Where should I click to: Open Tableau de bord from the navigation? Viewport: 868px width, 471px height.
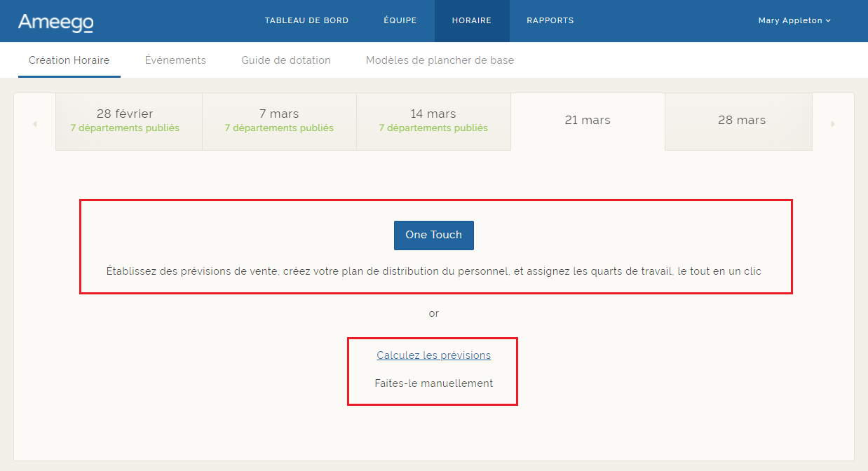[306, 20]
